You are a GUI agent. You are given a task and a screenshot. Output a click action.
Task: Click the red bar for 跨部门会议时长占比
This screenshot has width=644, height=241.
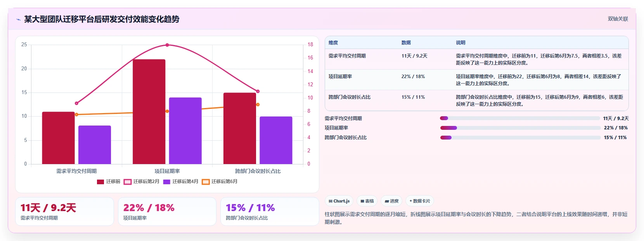click(240, 128)
